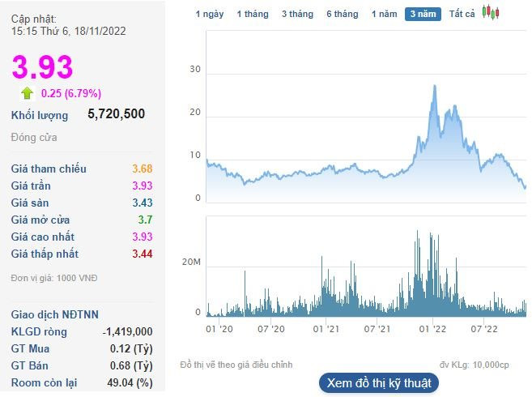The width and height of the screenshot is (532, 397).
Task: Switch chart to candlestick view icon
Action: click(x=491, y=12)
